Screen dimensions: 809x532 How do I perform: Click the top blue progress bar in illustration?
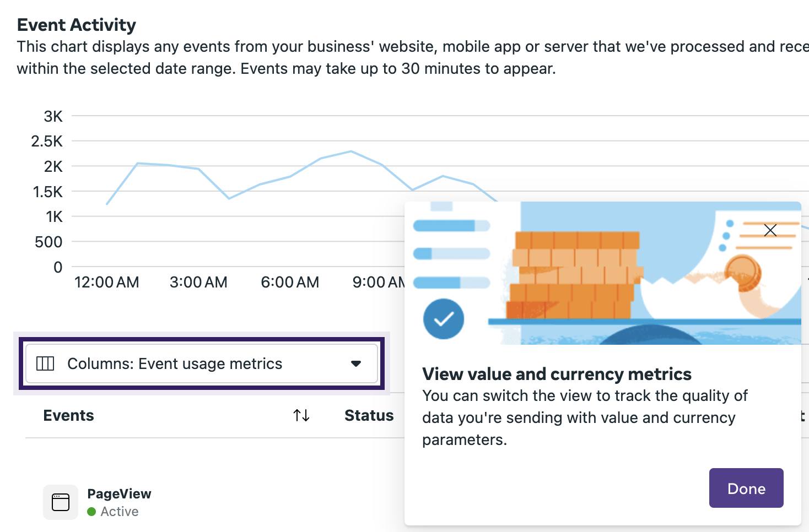[x=451, y=226]
